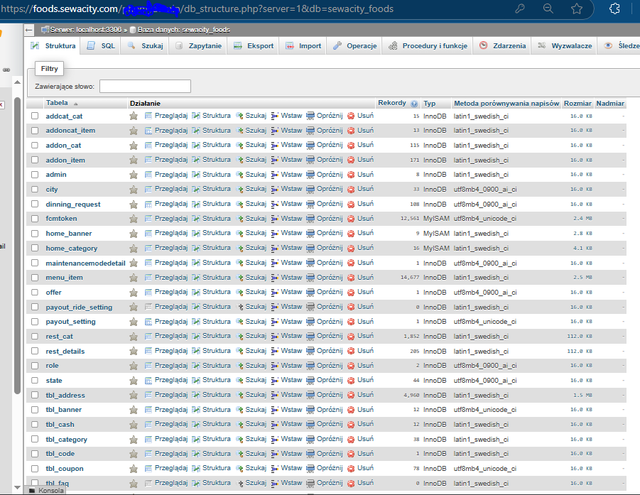
Task: Click tbl_cash table name link
Action: (x=60, y=424)
